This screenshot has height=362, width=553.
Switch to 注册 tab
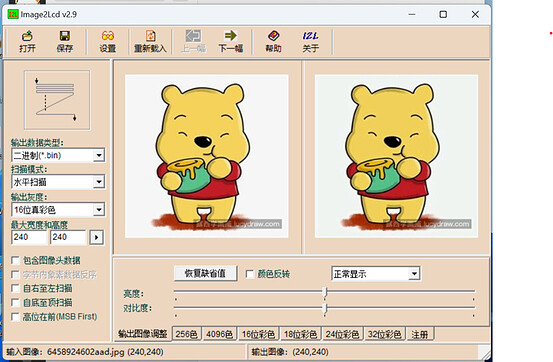coord(420,334)
